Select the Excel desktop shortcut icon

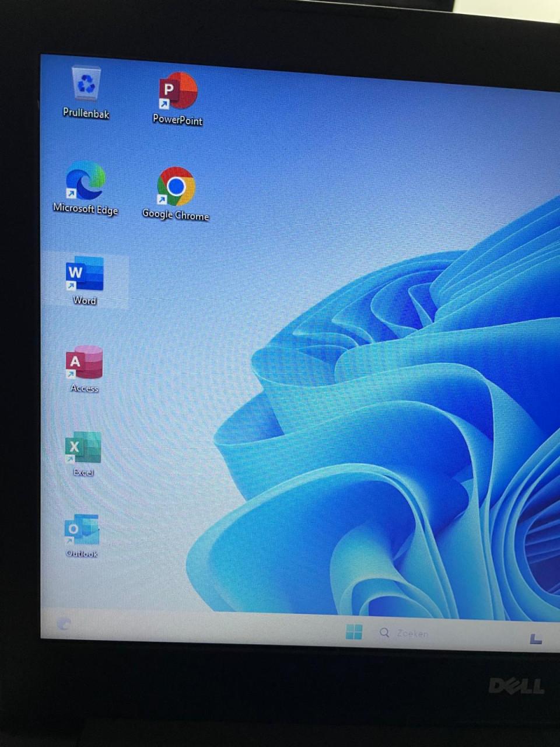pos(83,448)
